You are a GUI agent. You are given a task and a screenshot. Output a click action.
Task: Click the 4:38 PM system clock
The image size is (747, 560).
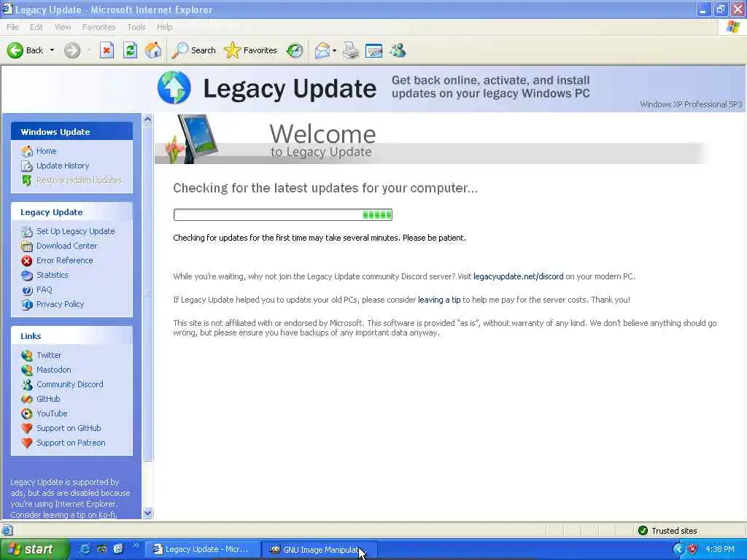tap(720, 550)
